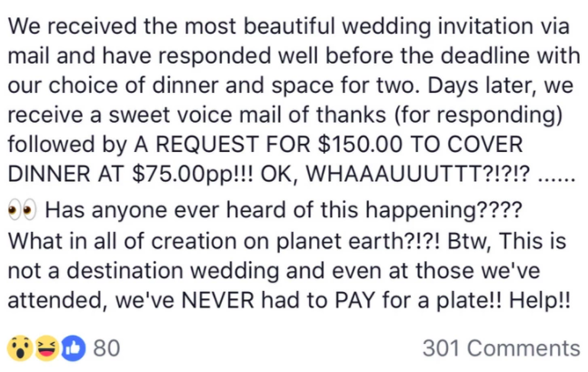Click the phrase "space for two"
588x372 pixels.
click(344, 85)
